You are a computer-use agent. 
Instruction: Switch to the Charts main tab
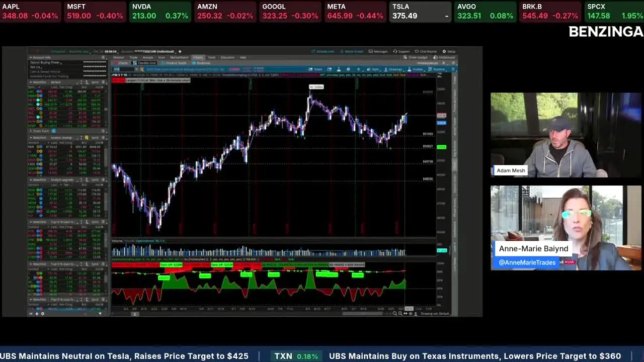click(198, 57)
